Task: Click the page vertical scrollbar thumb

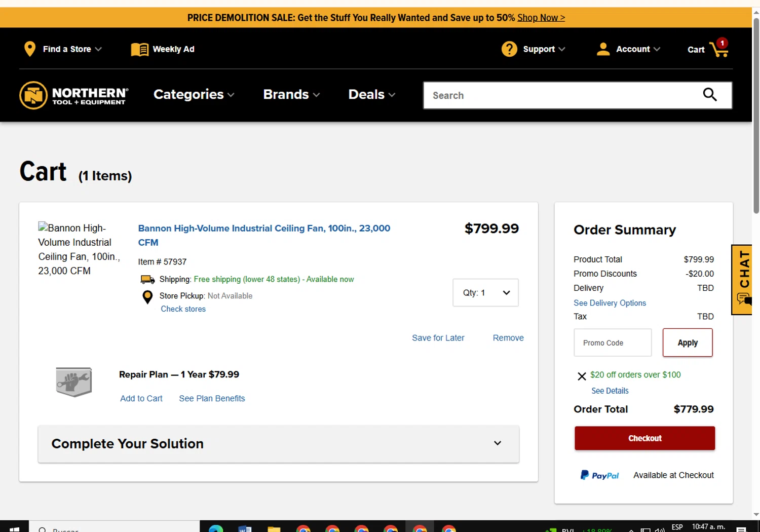Action: pos(756,116)
